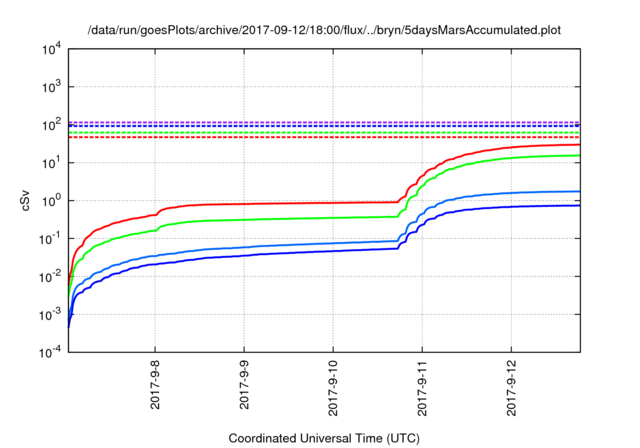The width and height of the screenshot is (640, 448).
Task: Click the y-axis label 10^1
Action: [x=52, y=163]
